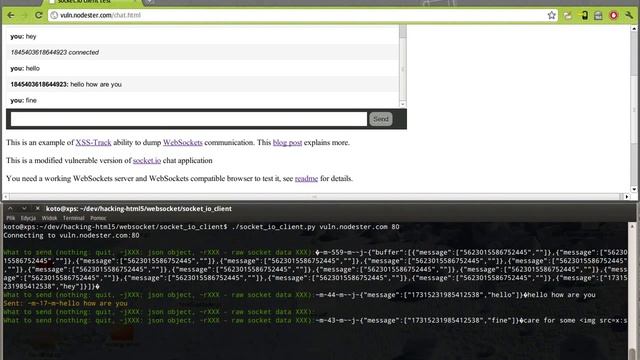This screenshot has width=640, height=360.
Task: Click the 'you: hey' chat message
Action: (x=23, y=36)
